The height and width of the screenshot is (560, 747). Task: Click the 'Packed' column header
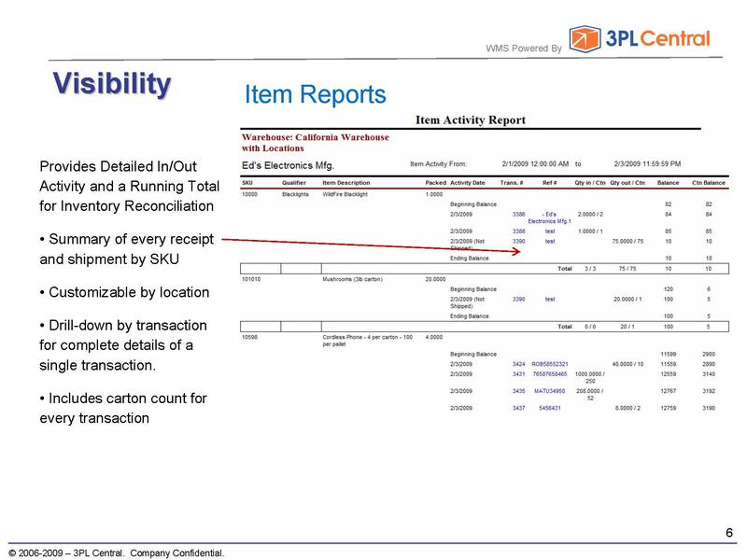coord(435,183)
